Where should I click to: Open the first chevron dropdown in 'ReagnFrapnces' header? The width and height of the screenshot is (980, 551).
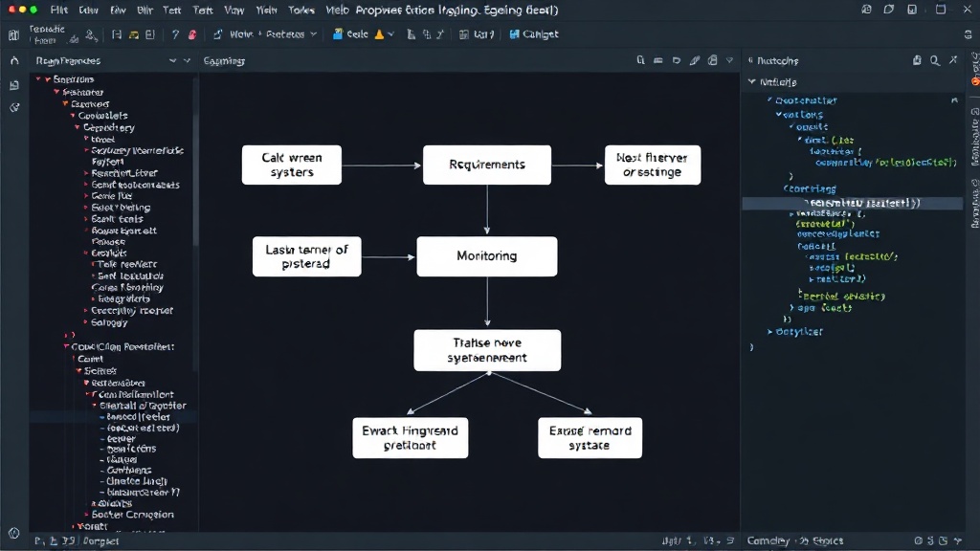click(172, 60)
